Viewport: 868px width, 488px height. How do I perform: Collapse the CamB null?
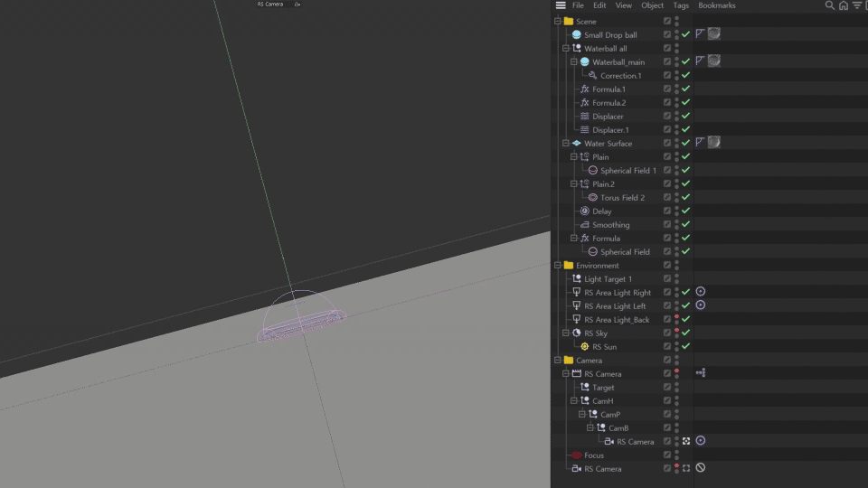pyautogui.click(x=590, y=427)
